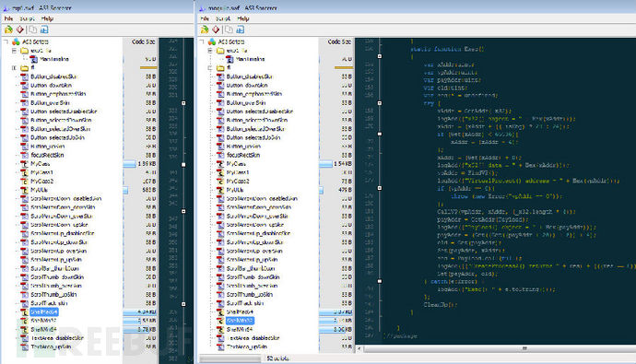Sort by Code Size column in left window
The width and height of the screenshot is (636, 364).
coord(144,41)
